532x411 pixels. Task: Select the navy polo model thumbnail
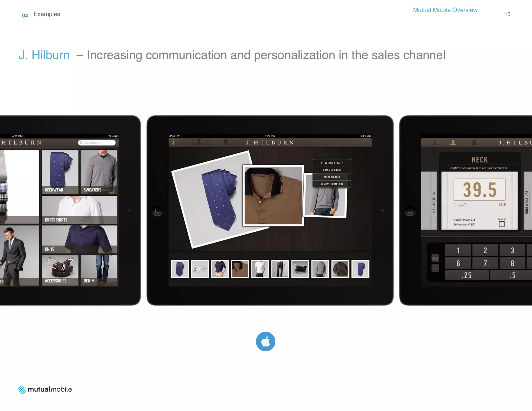pyautogui.click(x=220, y=269)
